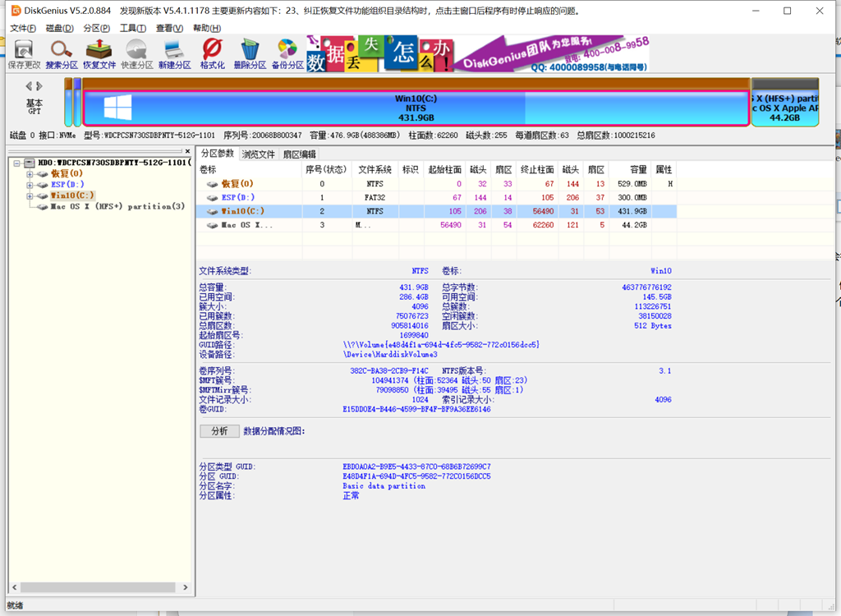Click the drive icon next to ESP(D:) in tree
The image size is (841, 616).
pos(43,185)
